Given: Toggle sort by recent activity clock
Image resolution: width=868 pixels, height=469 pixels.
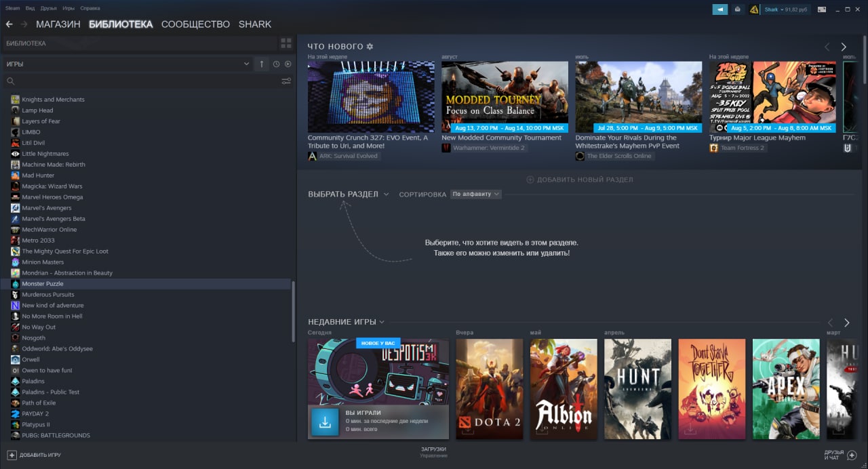Looking at the screenshot, I should (276, 64).
